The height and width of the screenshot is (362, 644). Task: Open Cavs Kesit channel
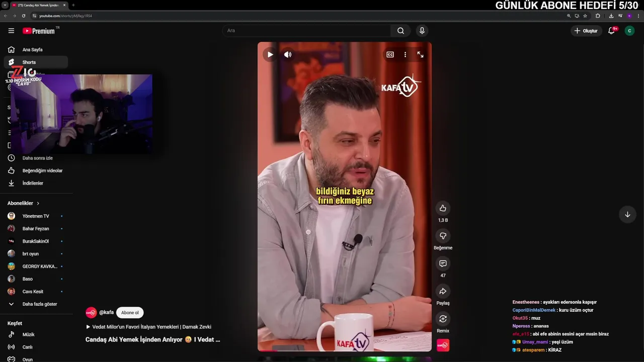click(x=36, y=292)
